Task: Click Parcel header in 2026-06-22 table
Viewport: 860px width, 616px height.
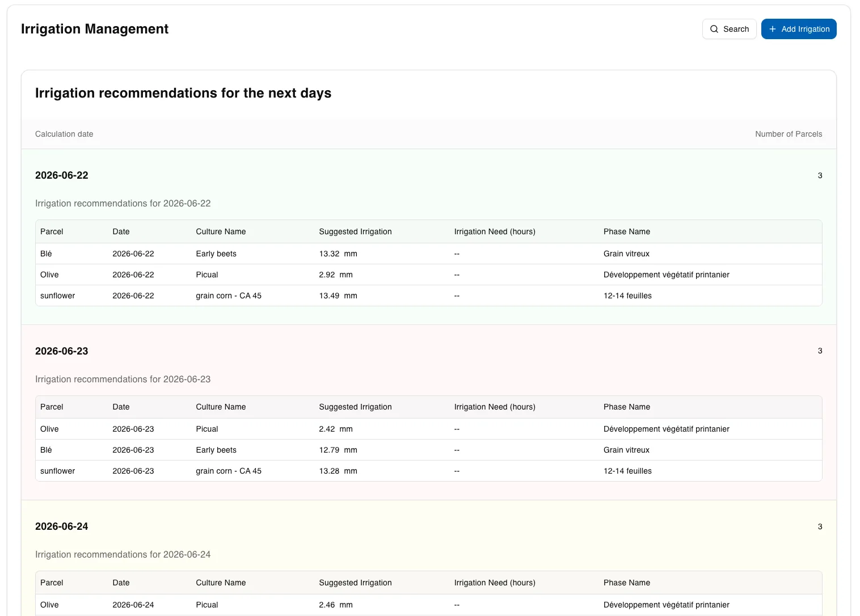Action: [x=52, y=231]
